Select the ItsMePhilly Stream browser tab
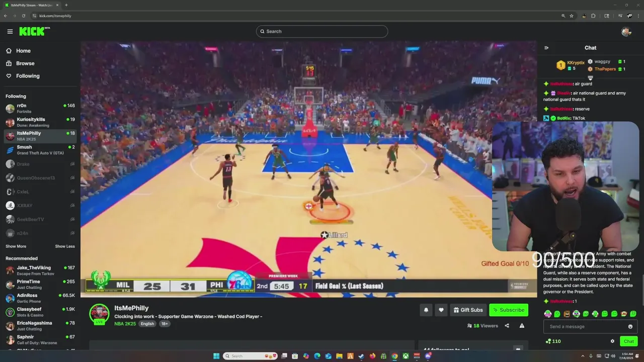Image resolution: width=644 pixels, height=362 pixels. 31,5
